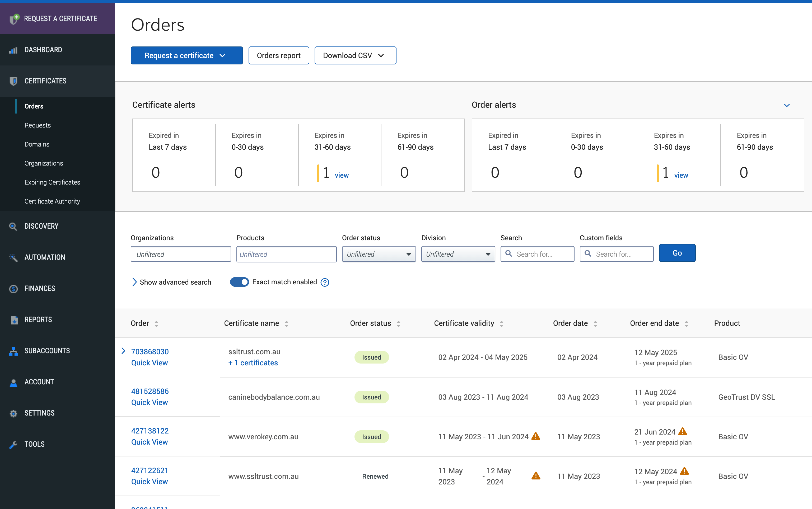Expand the Download CSV dropdown button
Screen dimensions: 812x509
point(355,55)
